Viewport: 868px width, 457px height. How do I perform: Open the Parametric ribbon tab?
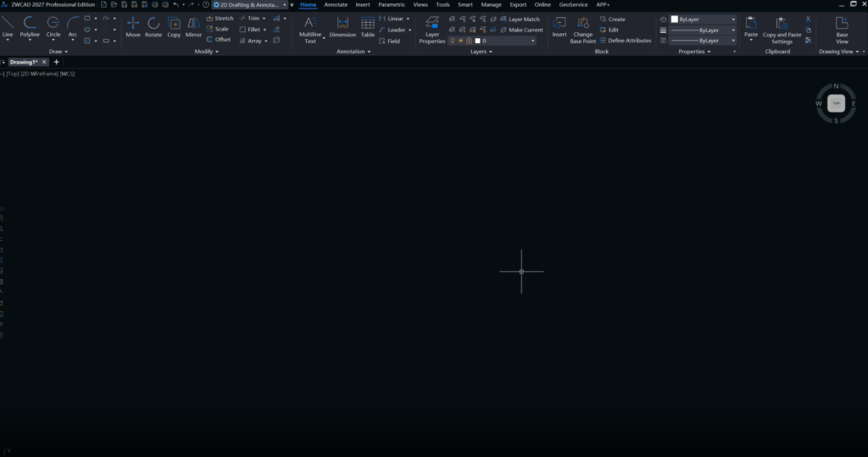coord(392,4)
